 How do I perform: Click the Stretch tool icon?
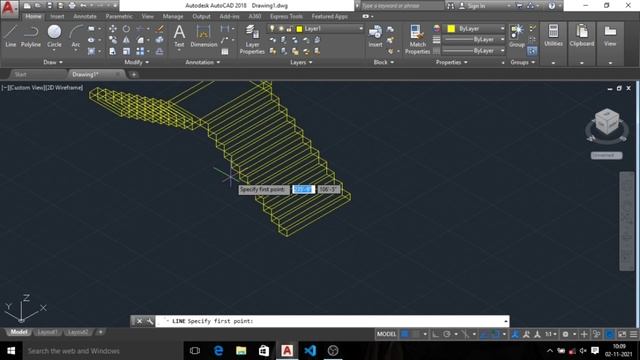click(113, 51)
